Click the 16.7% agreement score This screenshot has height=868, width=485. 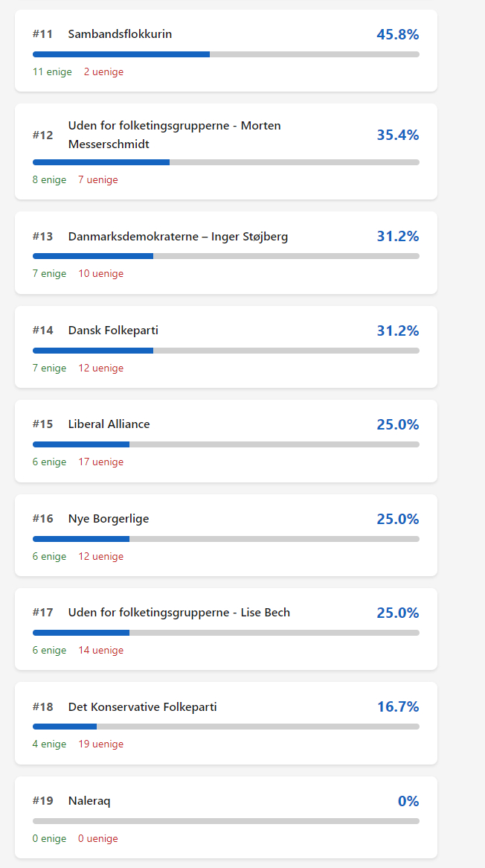coord(397,706)
